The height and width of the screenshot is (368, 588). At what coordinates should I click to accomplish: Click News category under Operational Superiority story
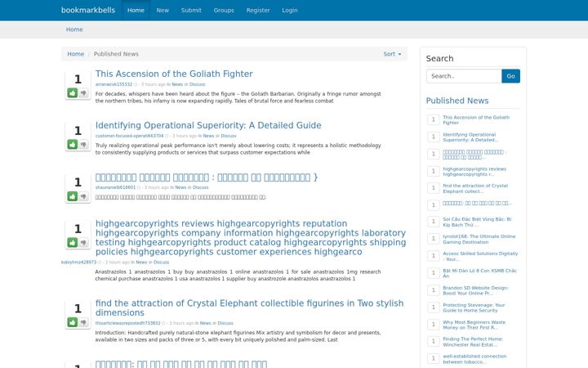pos(208,136)
